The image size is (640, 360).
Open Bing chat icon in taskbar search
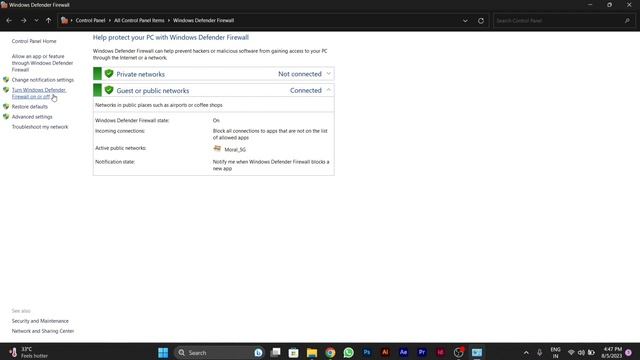pyautogui.click(x=258, y=352)
